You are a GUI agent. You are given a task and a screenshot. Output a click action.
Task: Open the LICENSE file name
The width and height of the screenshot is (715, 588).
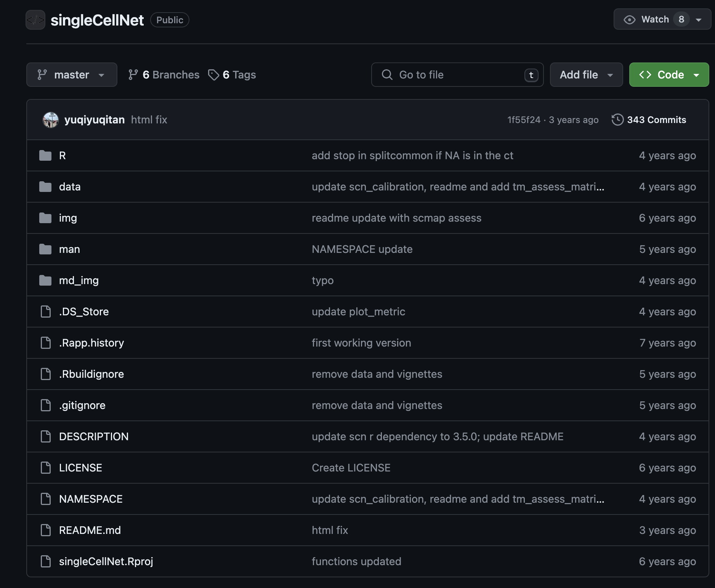tap(80, 468)
